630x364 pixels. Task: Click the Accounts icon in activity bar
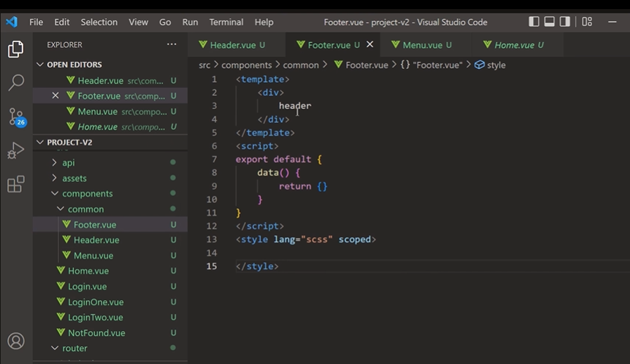click(x=15, y=342)
